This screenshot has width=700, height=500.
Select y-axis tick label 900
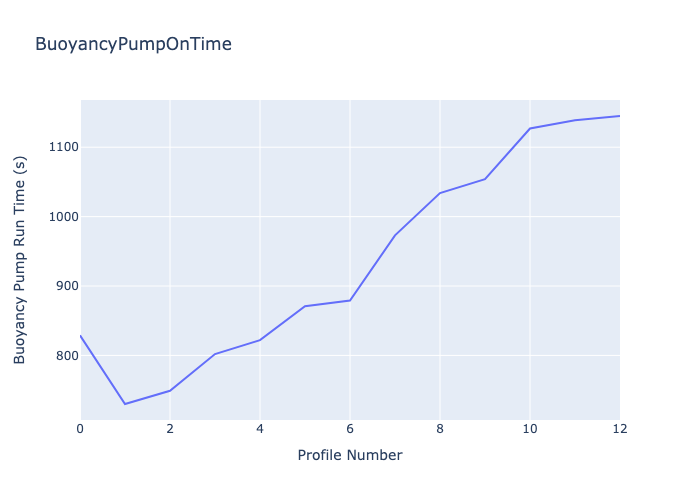click(58, 286)
